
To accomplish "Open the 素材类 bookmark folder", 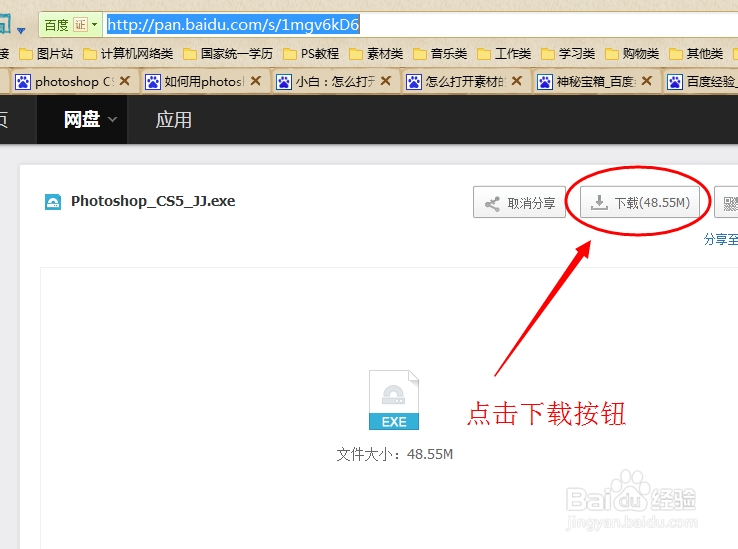I will (376, 54).
